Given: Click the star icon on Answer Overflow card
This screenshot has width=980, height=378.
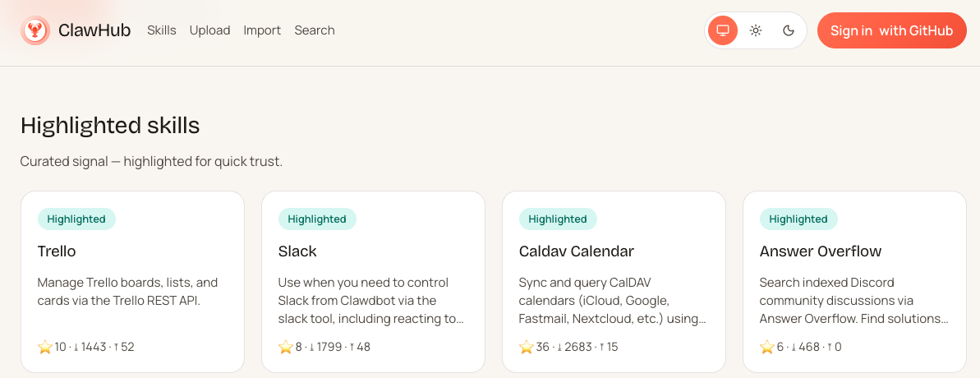Looking at the screenshot, I should (x=767, y=347).
